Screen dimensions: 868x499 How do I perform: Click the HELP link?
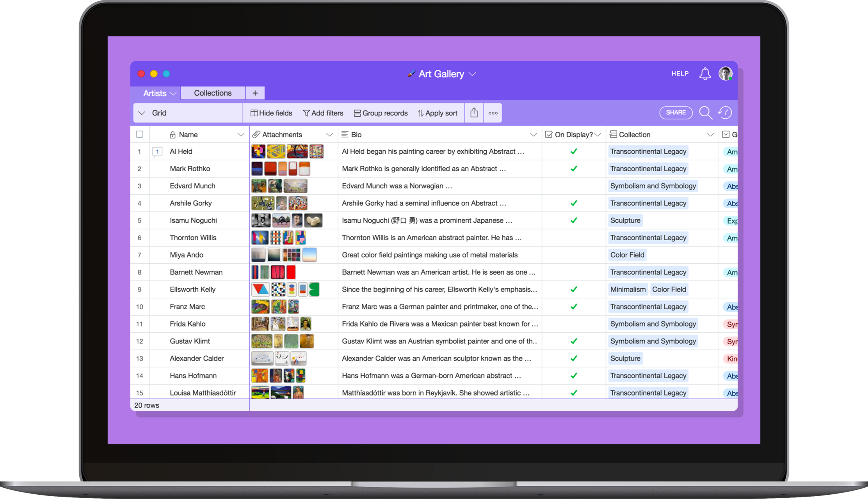pyautogui.click(x=680, y=73)
